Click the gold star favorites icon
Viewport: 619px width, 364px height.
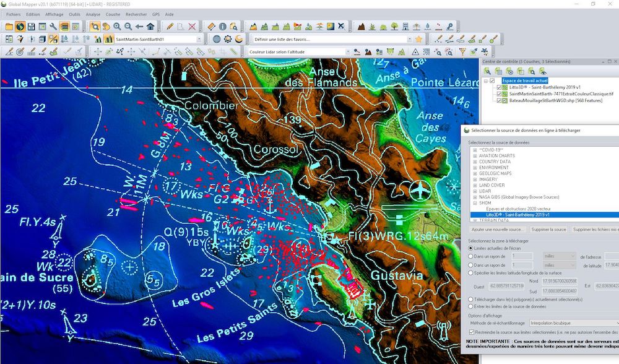click(x=418, y=39)
